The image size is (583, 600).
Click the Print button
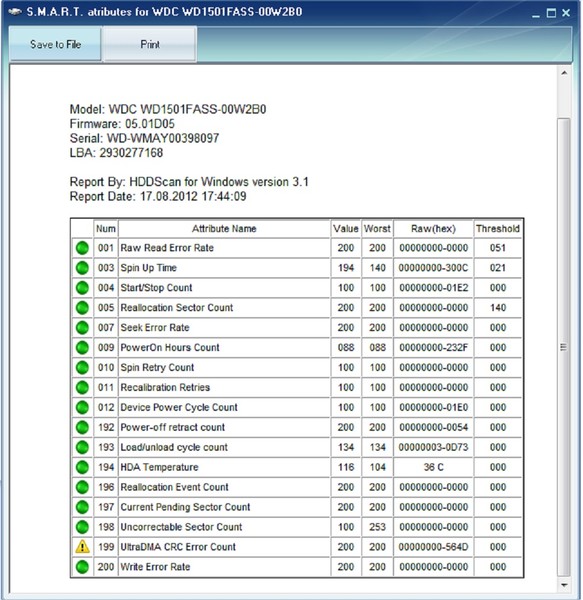150,44
